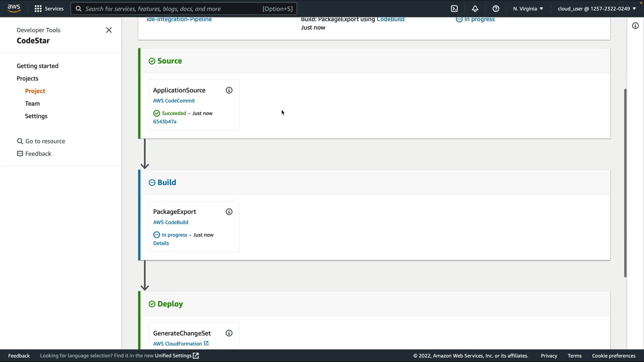The width and height of the screenshot is (644, 362).
Task: Click the notifications bell icon
Action: coord(475,9)
